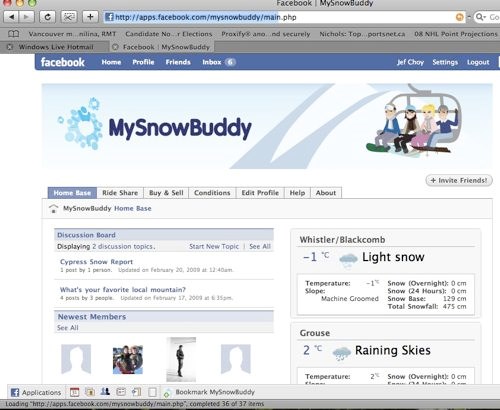The width and height of the screenshot is (500, 410).
Task: Open the Applications menu in bottom bar
Action: (36, 392)
